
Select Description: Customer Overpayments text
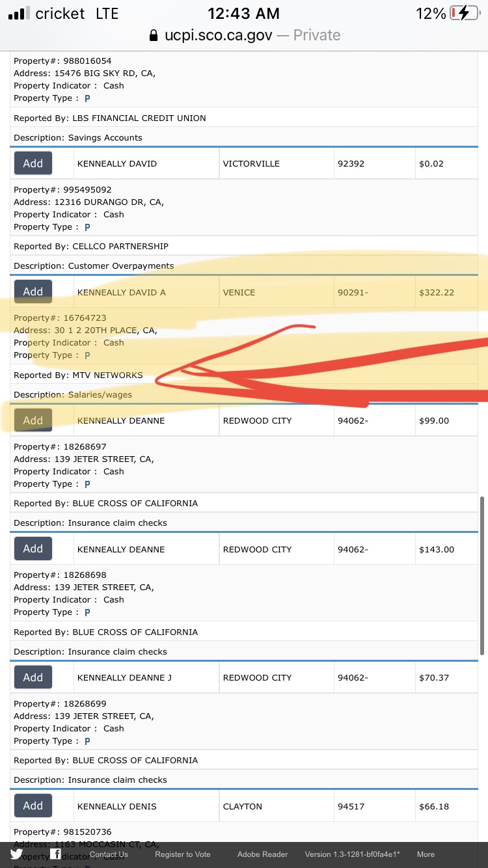[x=94, y=266]
